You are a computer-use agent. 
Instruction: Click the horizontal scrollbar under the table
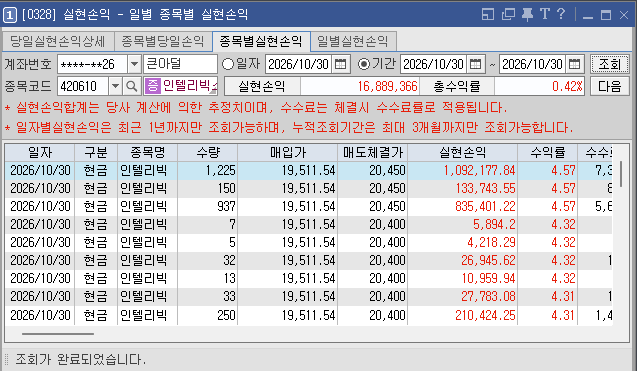click(58, 334)
